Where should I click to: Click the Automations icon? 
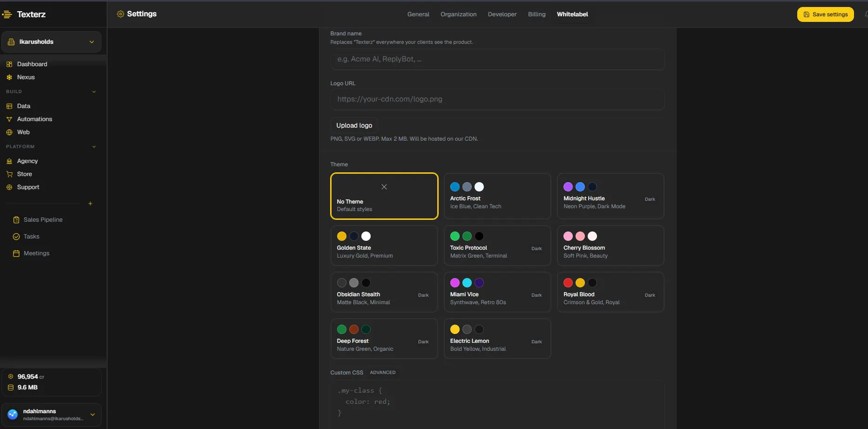[9, 119]
